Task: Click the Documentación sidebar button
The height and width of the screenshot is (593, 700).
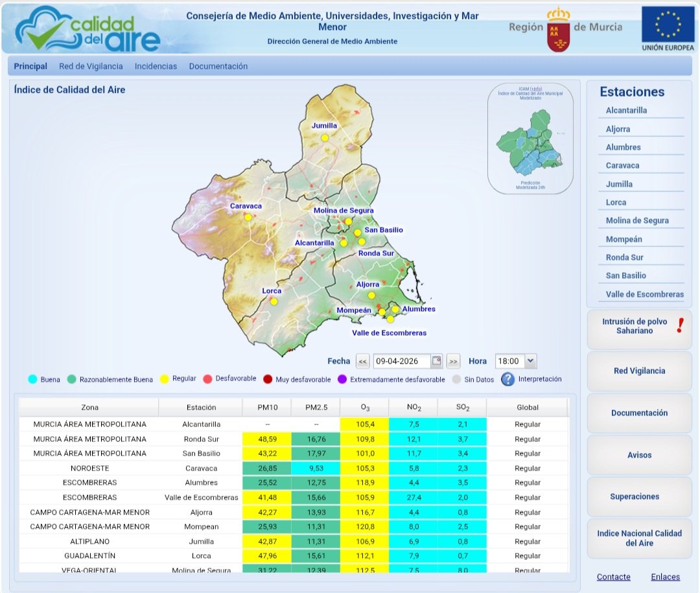Action: [639, 413]
